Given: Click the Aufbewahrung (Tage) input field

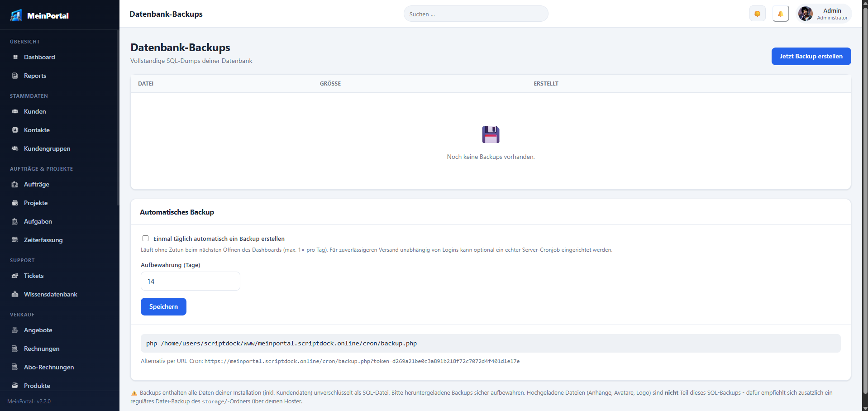Looking at the screenshot, I should [x=190, y=281].
